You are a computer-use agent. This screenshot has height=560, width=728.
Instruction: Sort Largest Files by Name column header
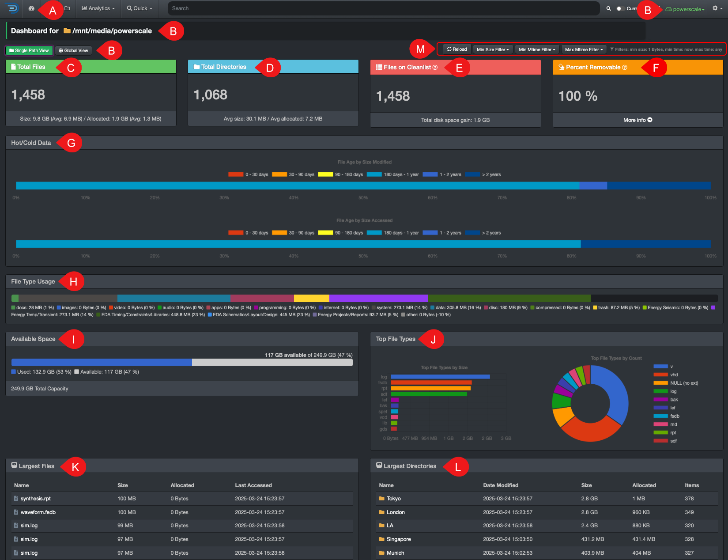tap(21, 485)
